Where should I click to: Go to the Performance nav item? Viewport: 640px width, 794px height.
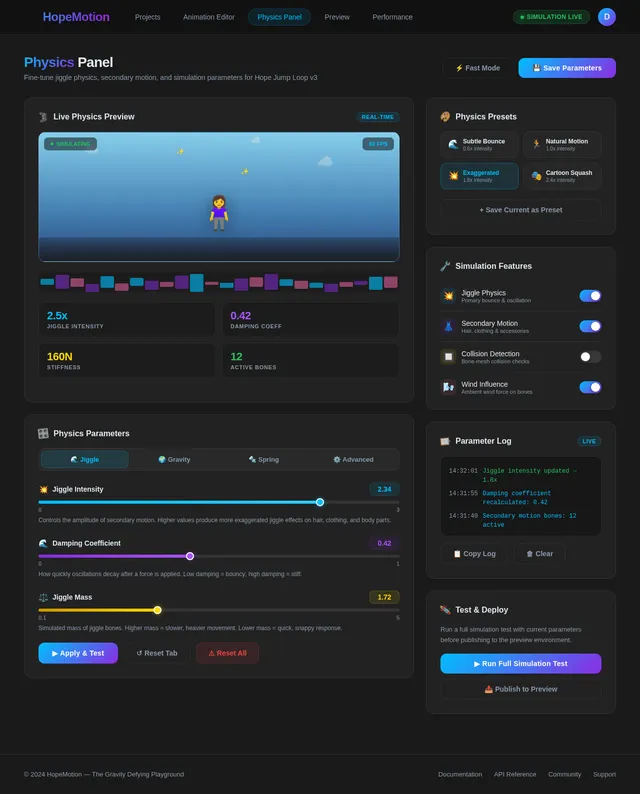pos(392,17)
